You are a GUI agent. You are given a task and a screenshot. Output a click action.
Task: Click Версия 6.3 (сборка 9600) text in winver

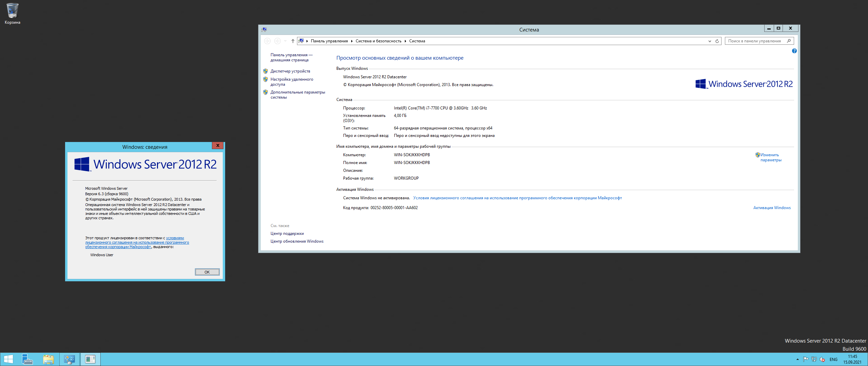(107, 194)
